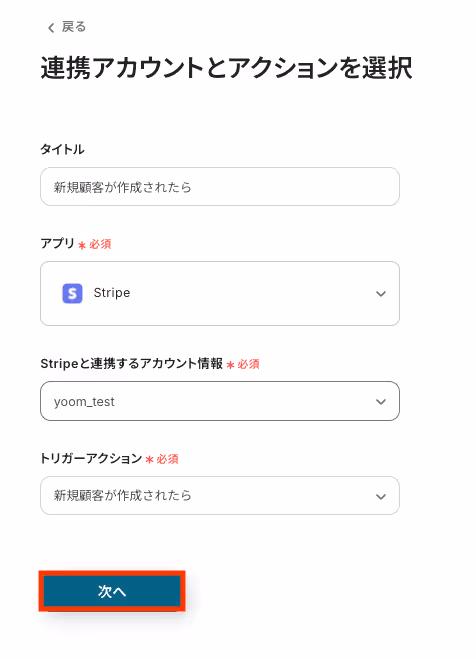
Task: Click the トリガーアクション label text
Action: point(91,458)
